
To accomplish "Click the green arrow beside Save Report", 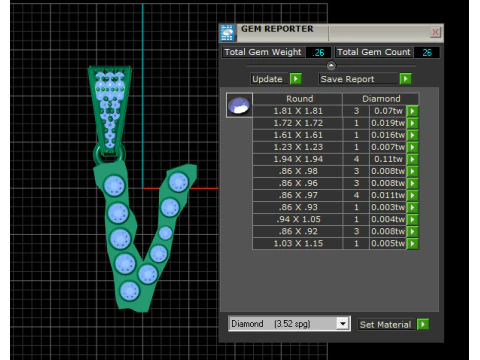I will pos(405,79).
